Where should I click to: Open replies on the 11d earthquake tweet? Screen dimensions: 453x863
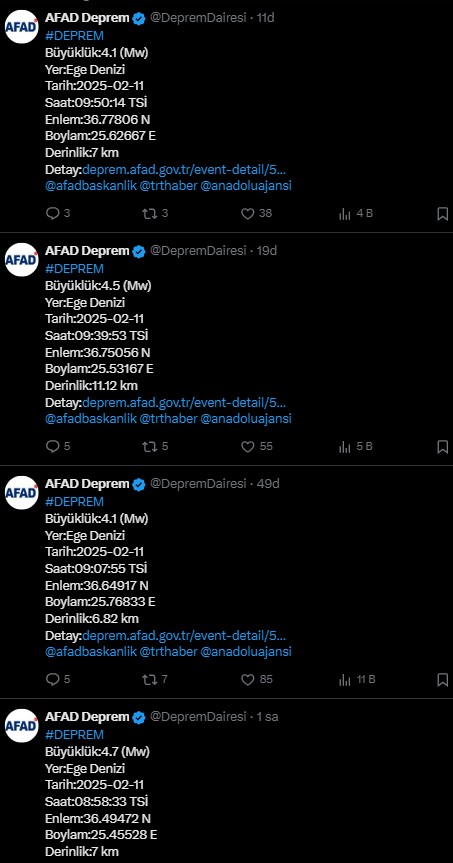coord(57,214)
